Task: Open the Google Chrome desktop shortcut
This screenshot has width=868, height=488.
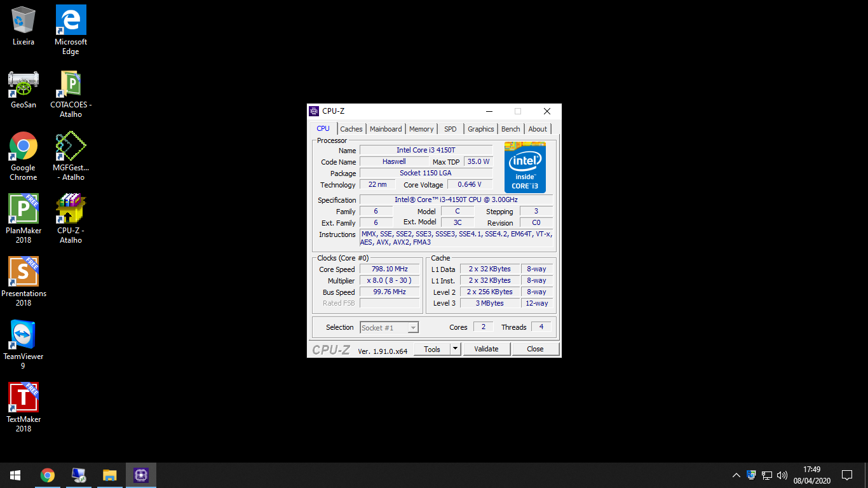Action: (24, 156)
